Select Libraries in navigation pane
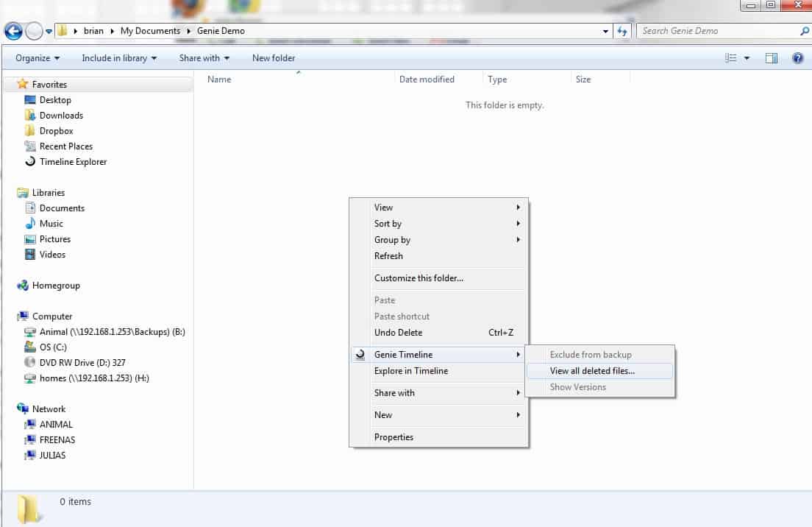 pos(48,193)
